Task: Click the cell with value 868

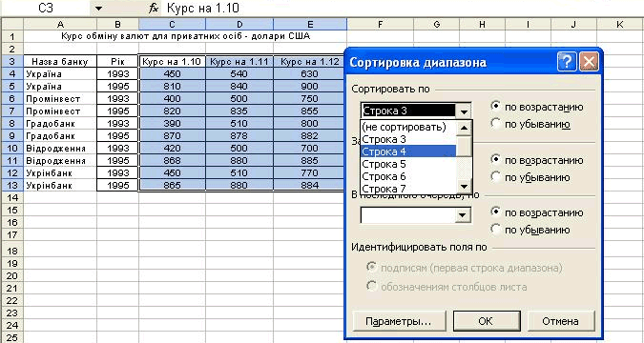Action: 172,160
